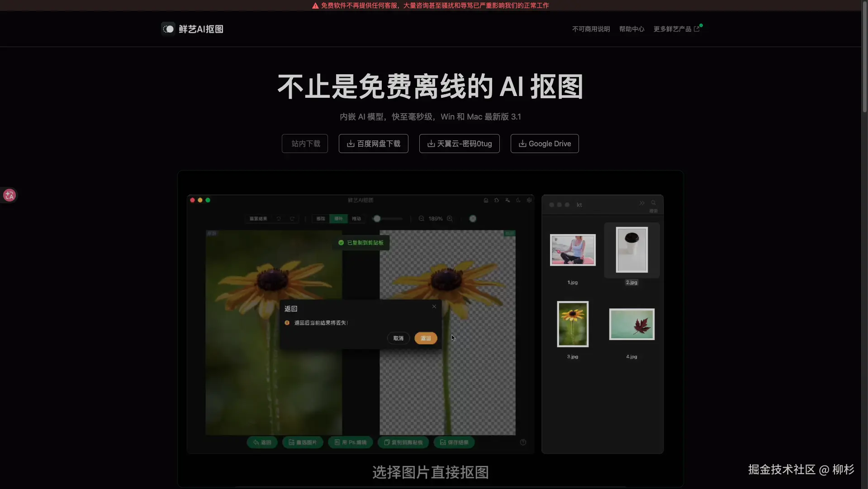Screen dimensions: 868x489
Task: Select the 3.jpg flower thumbnail
Action: pyautogui.click(x=573, y=324)
